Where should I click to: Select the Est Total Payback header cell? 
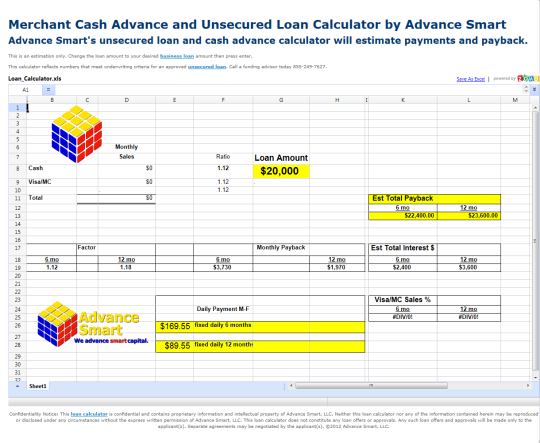pos(403,198)
